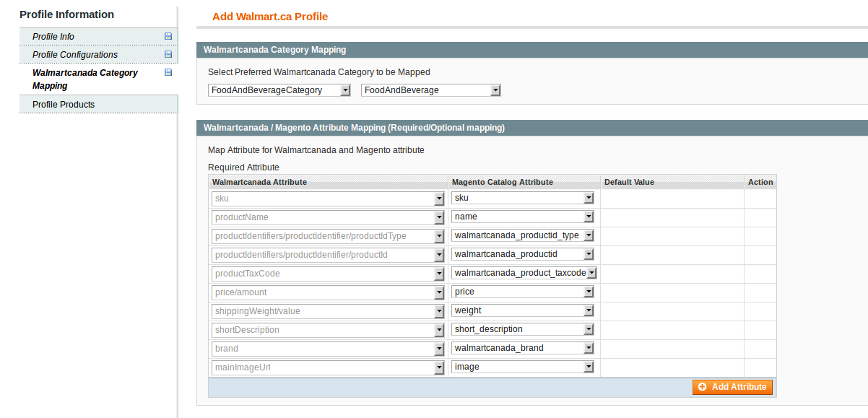The height and width of the screenshot is (418, 868).
Task: Expand the Magento attribute dropdown showing name
Action: point(523,217)
